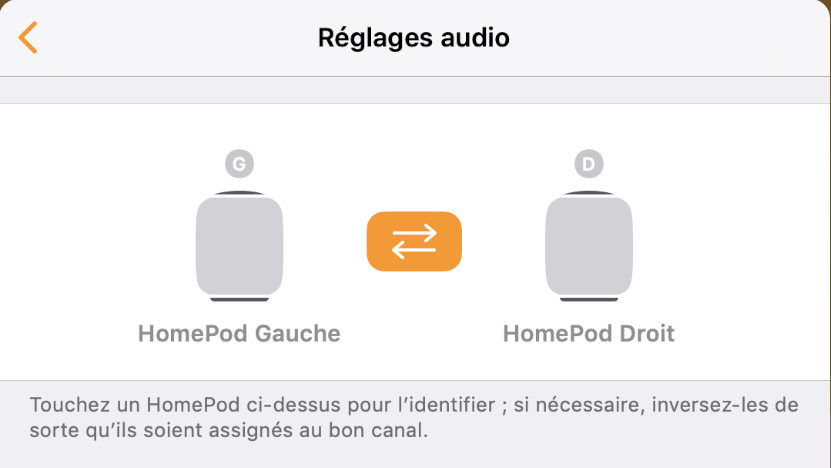Click the double-arrow icon in orange button
This screenshot has height=468, width=831.
coord(414,241)
